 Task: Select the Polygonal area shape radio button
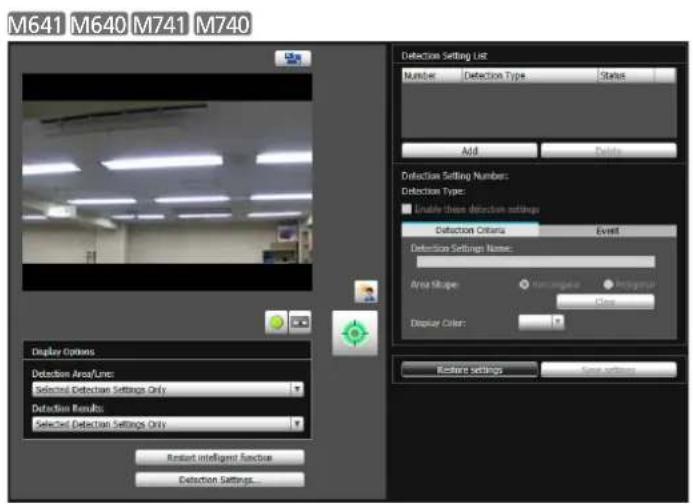pyautogui.click(x=608, y=284)
